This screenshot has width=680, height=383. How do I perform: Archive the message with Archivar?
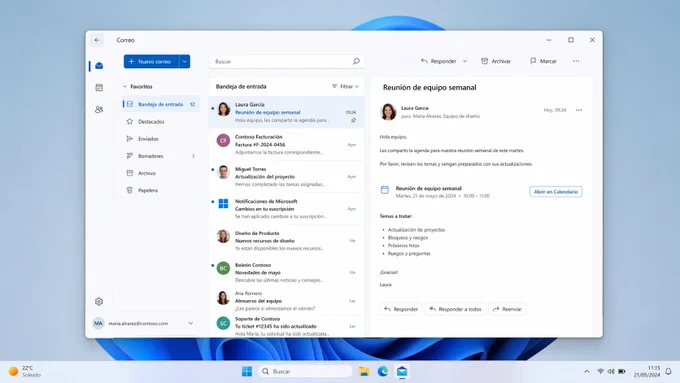[x=496, y=62]
